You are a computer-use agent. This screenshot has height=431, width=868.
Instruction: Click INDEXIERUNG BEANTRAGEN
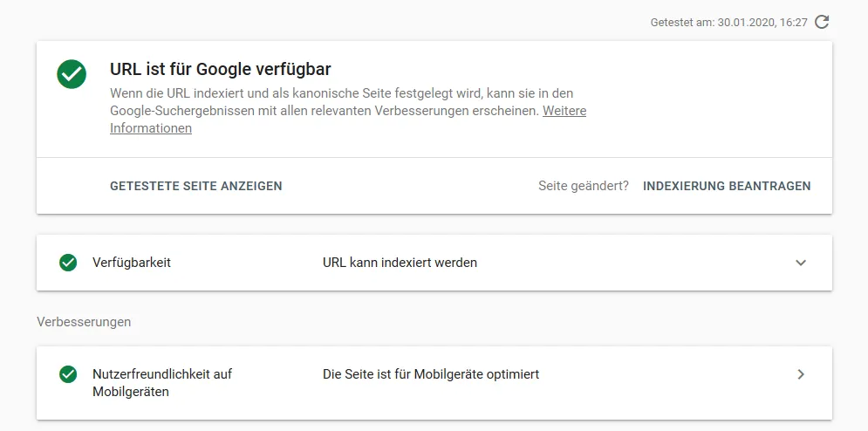[727, 186]
